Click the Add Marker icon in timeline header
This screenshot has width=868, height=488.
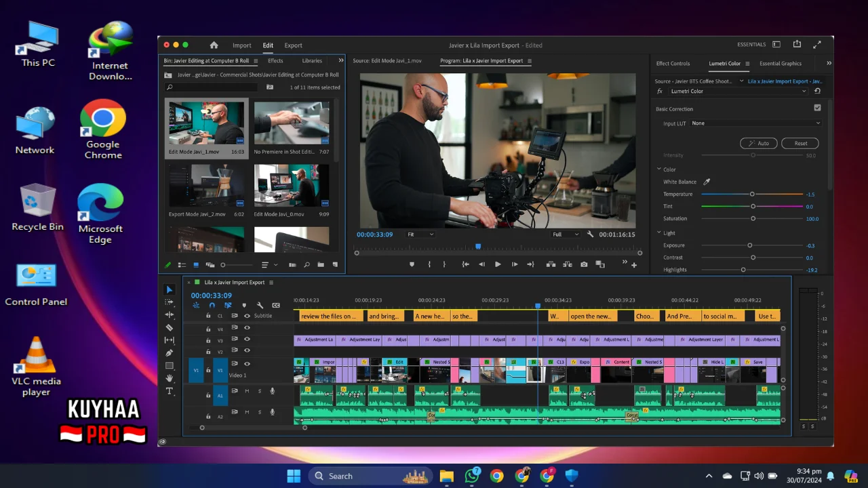coord(244,306)
